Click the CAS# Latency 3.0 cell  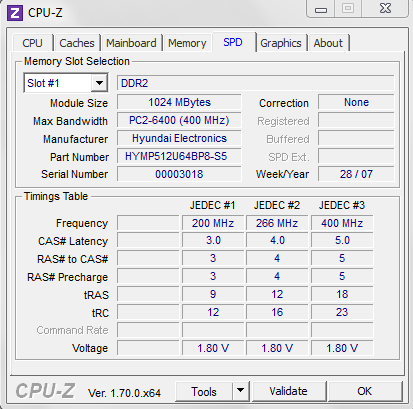[x=213, y=241]
